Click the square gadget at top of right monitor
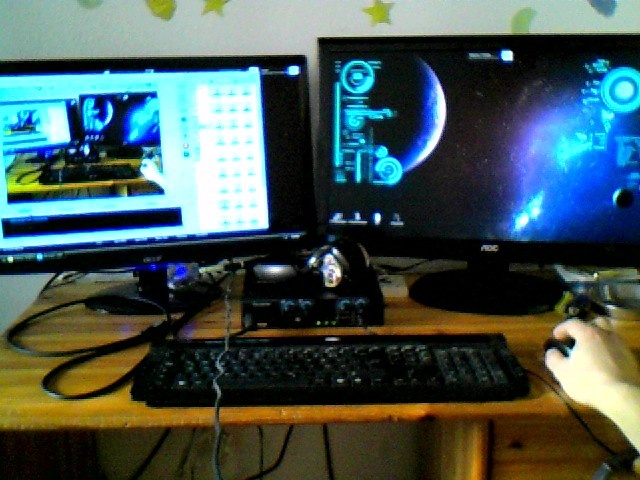 [507, 56]
